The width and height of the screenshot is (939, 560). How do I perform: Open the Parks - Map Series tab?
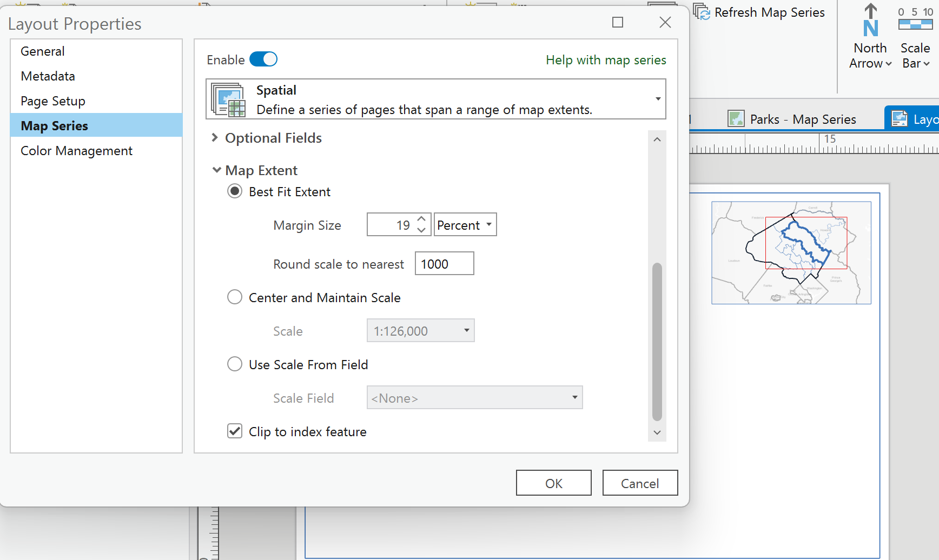click(x=803, y=118)
